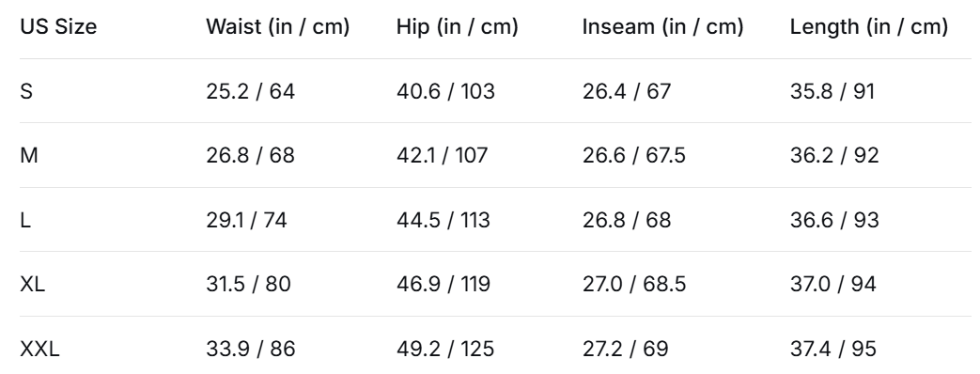Viewport: 980px width, 374px height.
Task: Select the size M row label
Action: [x=29, y=155]
